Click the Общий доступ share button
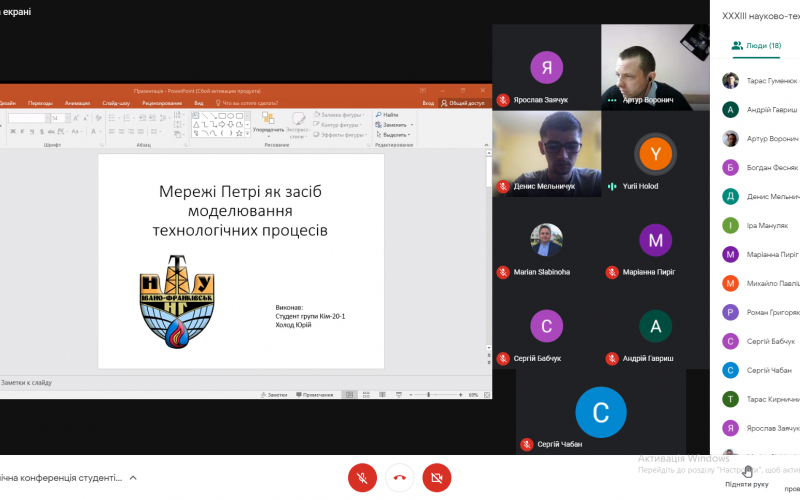This screenshot has width=800, height=500. click(463, 103)
